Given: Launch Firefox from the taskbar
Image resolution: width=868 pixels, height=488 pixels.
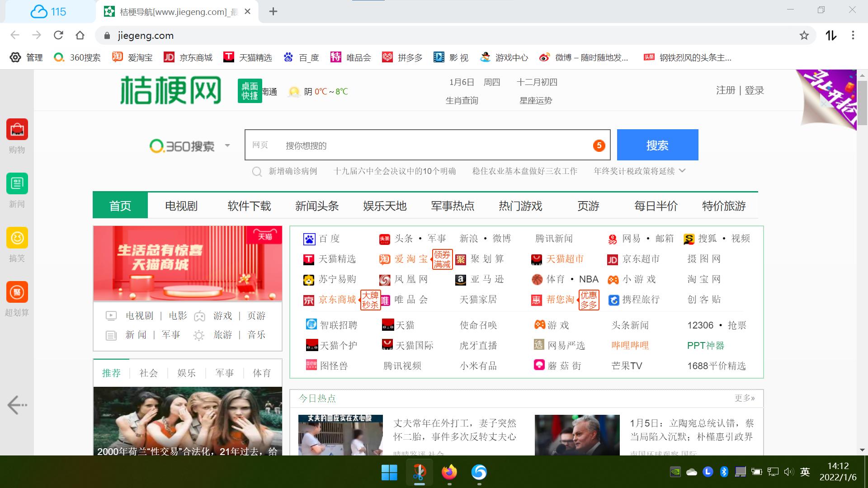Looking at the screenshot, I should click(449, 472).
